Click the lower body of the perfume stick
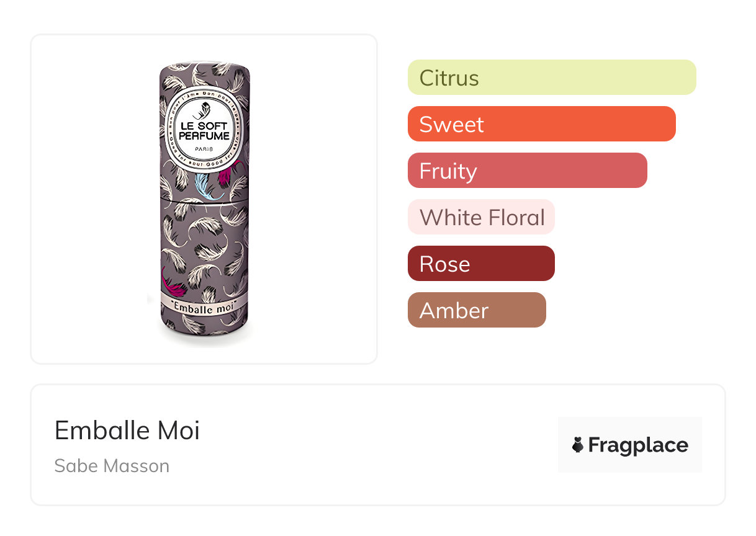Screen dimensions: 756x536 204,248
